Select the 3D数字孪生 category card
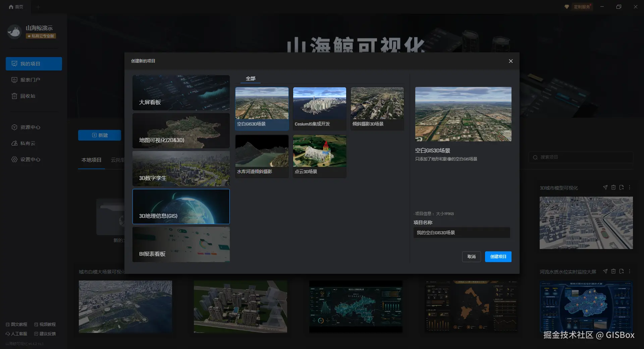Image resolution: width=644 pixels, height=349 pixels. pyautogui.click(x=181, y=168)
